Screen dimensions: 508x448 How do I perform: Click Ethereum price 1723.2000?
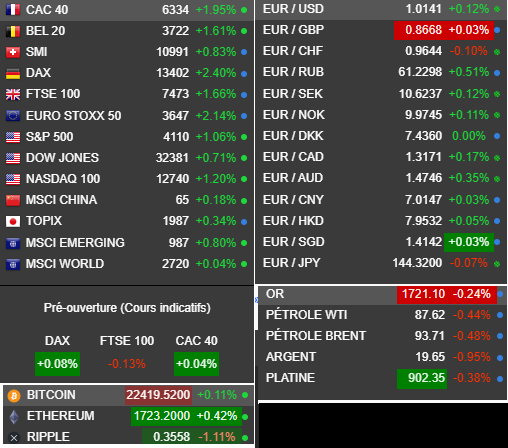[x=162, y=416]
